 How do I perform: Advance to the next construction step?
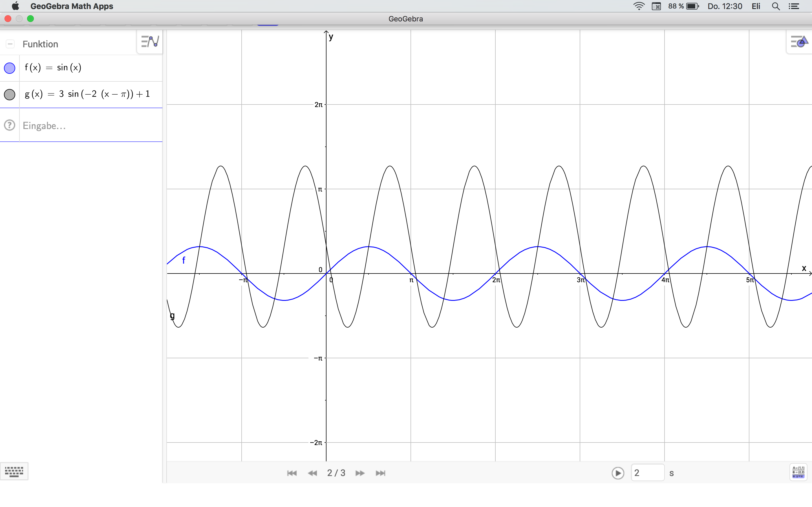pyautogui.click(x=360, y=473)
